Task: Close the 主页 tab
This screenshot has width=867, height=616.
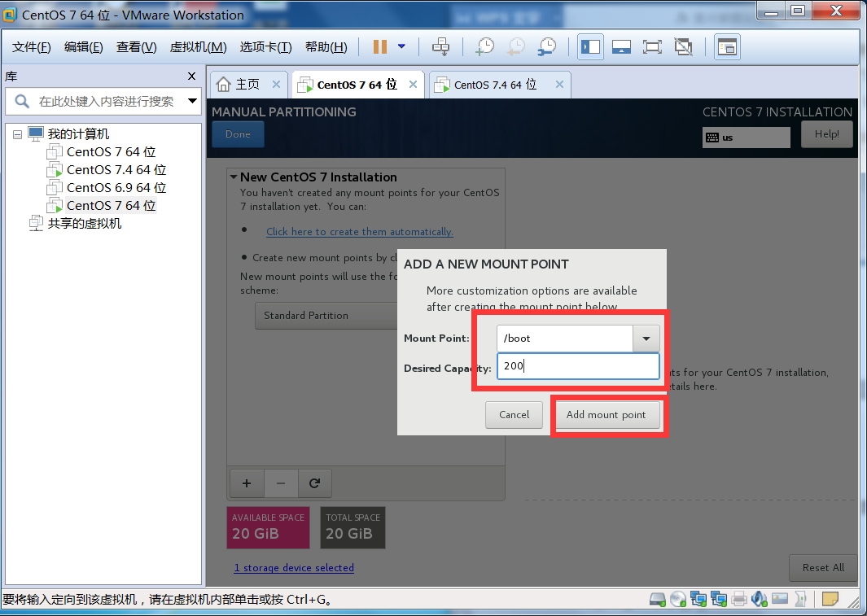Action: click(x=277, y=85)
